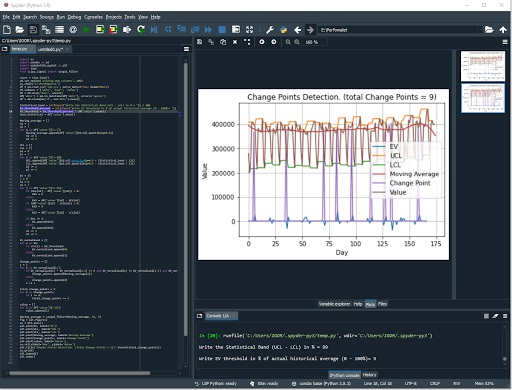Open the Tools menu
The height and width of the screenshot is (390, 512).
point(130,17)
